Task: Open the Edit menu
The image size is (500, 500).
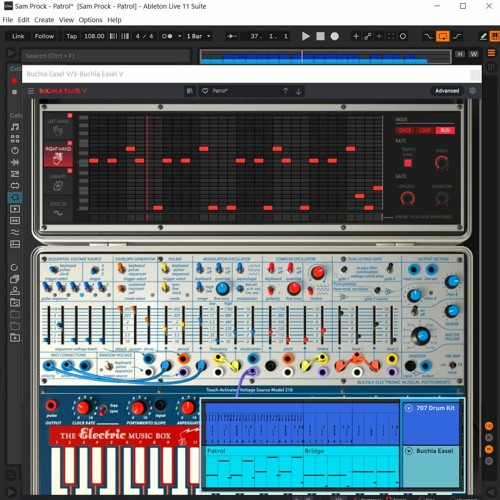Action: tap(23, 20)
